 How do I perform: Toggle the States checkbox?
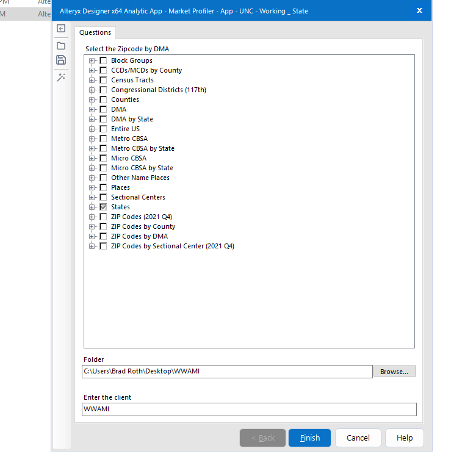[x=103, y=207]
